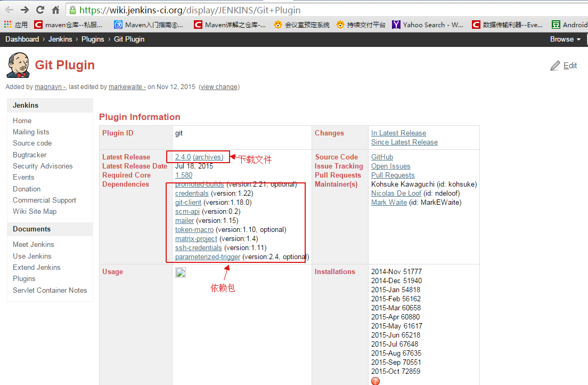Open parameterized-trigger dependency link

pyautogui.click(x=208, y=257)
